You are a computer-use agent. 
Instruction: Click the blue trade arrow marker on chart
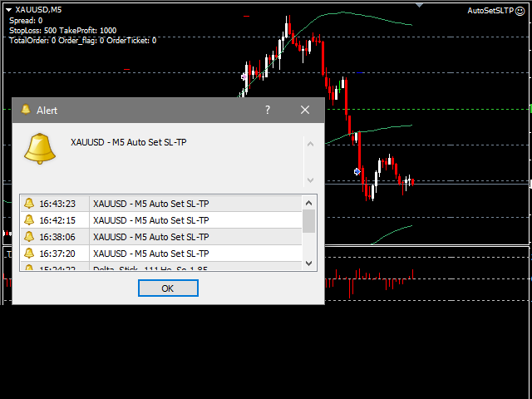click(357, 171)
